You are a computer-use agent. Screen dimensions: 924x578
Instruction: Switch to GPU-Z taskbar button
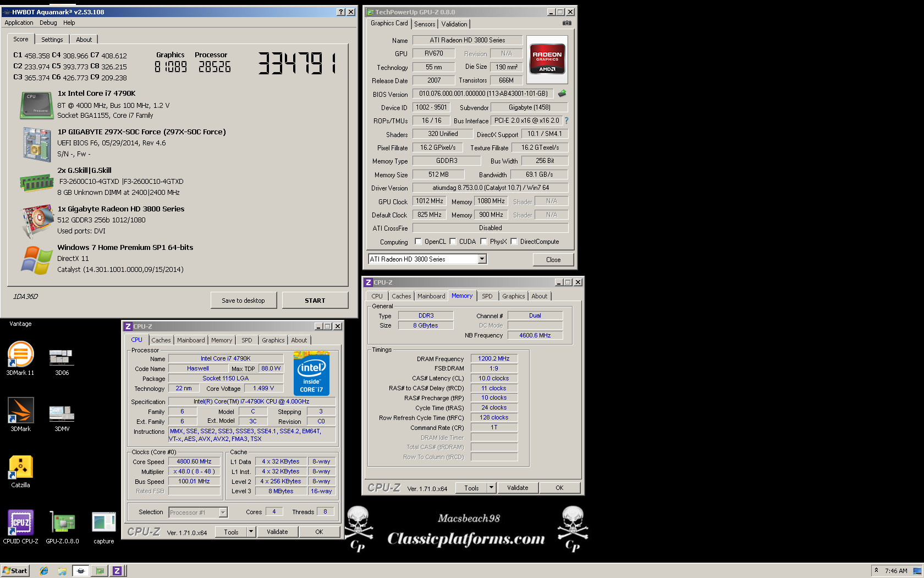pos(99,571)
